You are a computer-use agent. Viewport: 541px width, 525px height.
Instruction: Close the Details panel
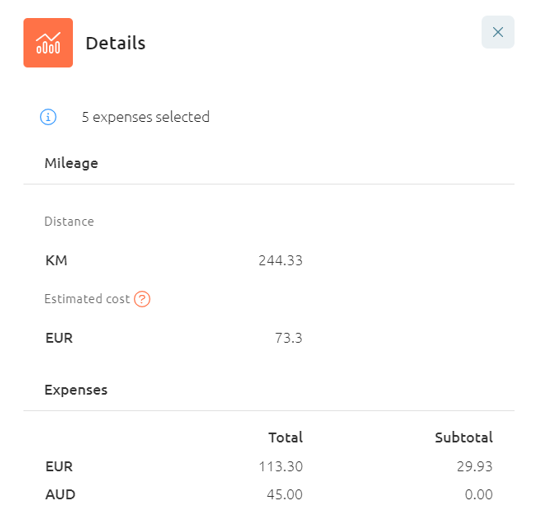pos(498,32)
